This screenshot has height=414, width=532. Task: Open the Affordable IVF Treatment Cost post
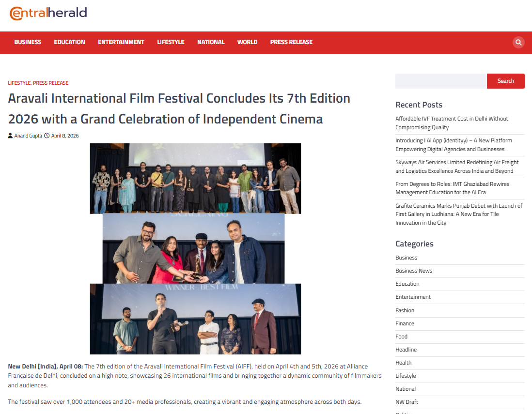pyautogui.click(x=452, y=123)
